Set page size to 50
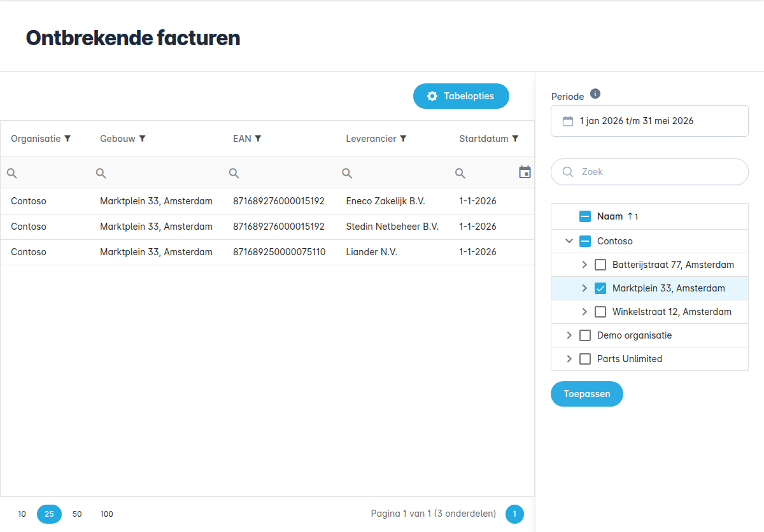Screen dimensions: 764x532 [x=77, y=514]
